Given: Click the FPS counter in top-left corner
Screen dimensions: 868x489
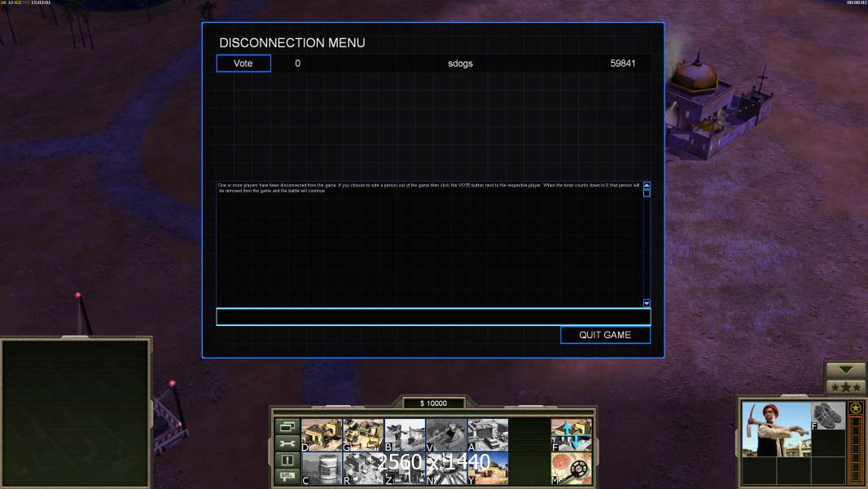Looking at the screenshot, I should pyautogui.click(x=25, y=2).
